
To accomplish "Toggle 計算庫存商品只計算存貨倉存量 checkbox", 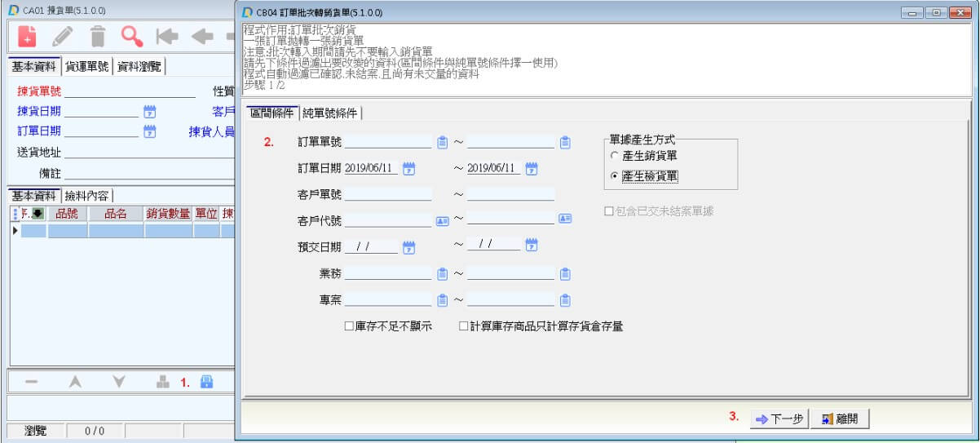I will click(x=464, y=326).
